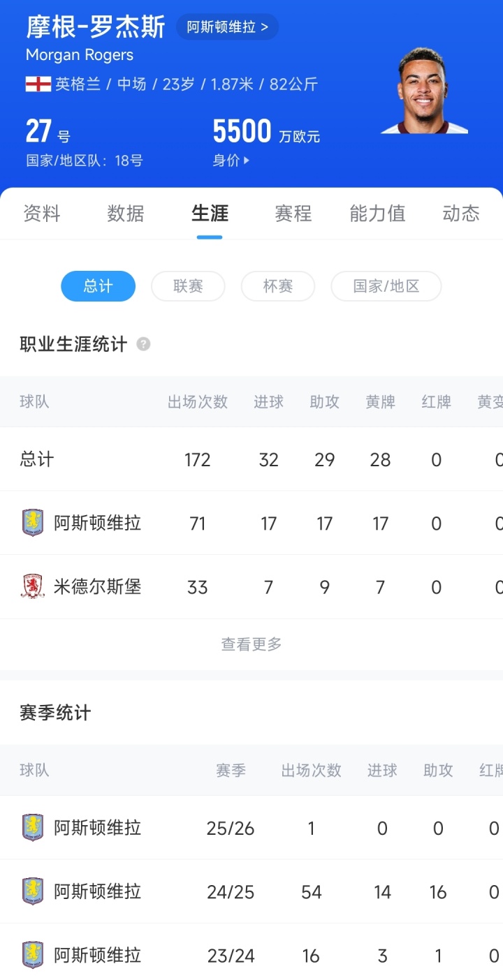Select the 杯赛 filter pill

click(277, 286)
